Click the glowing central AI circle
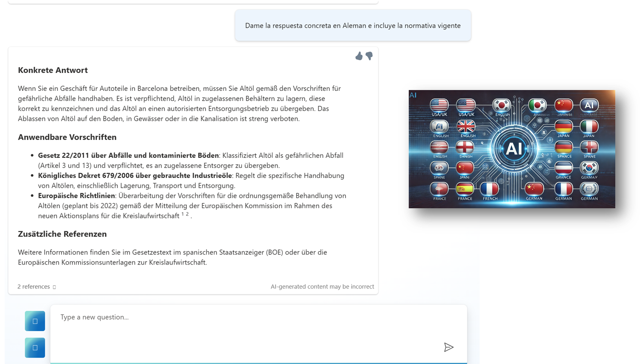This screenshot has width=643, height=364. tap(514, 149)
